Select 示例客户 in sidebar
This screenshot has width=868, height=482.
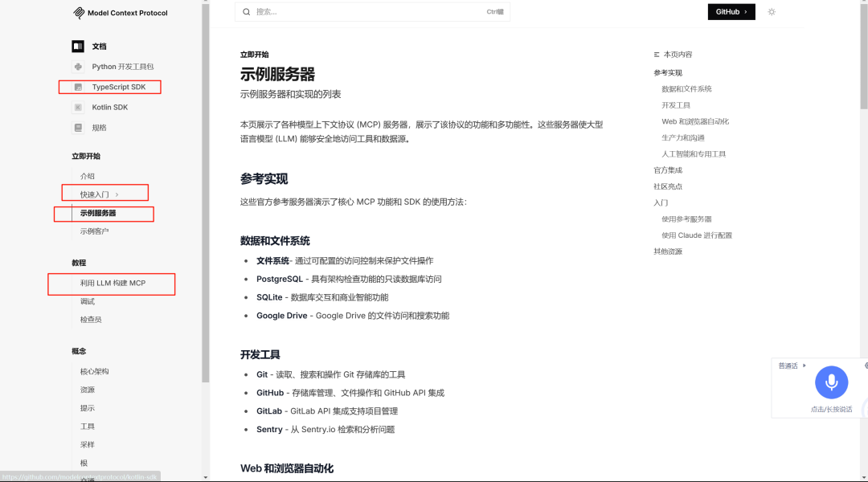[x=94, y=231]
